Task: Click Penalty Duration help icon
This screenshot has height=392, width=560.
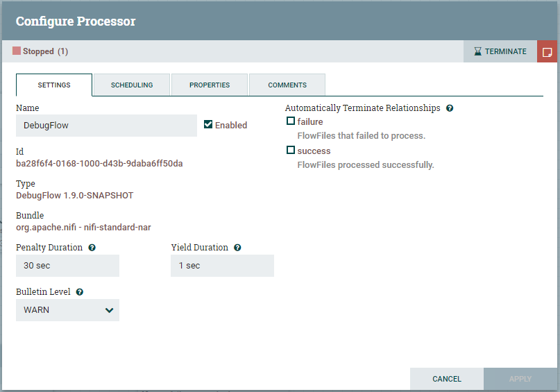Action: click(92, 248)
